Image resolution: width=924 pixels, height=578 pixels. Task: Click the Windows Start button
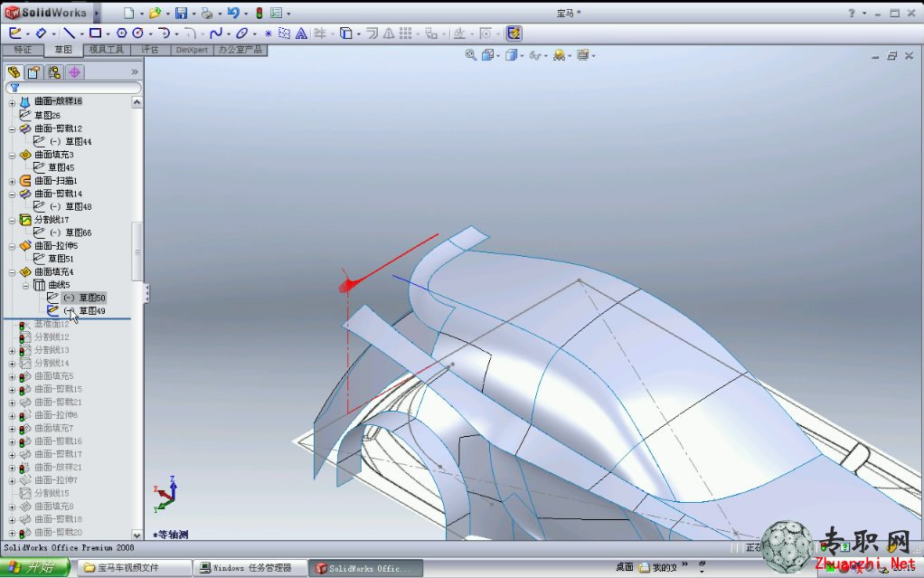pos(34,567)
